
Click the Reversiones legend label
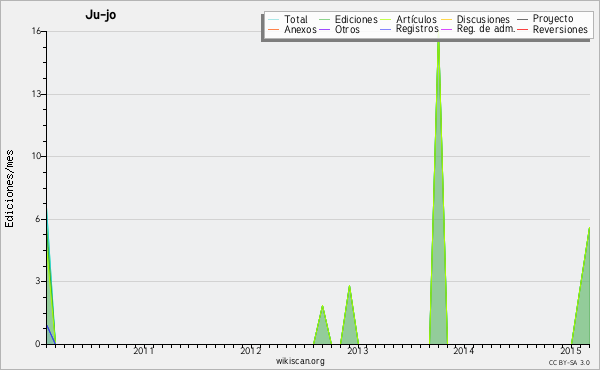click(560, 29)
